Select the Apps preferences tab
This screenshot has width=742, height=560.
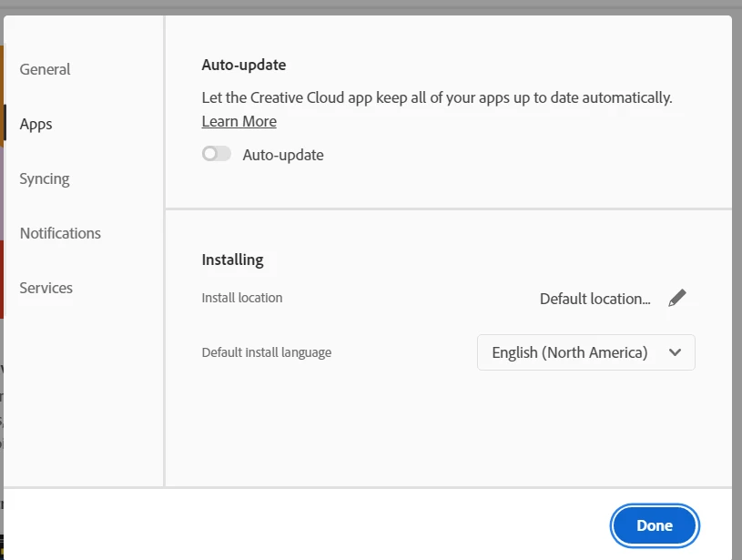(x=36, y=125)
